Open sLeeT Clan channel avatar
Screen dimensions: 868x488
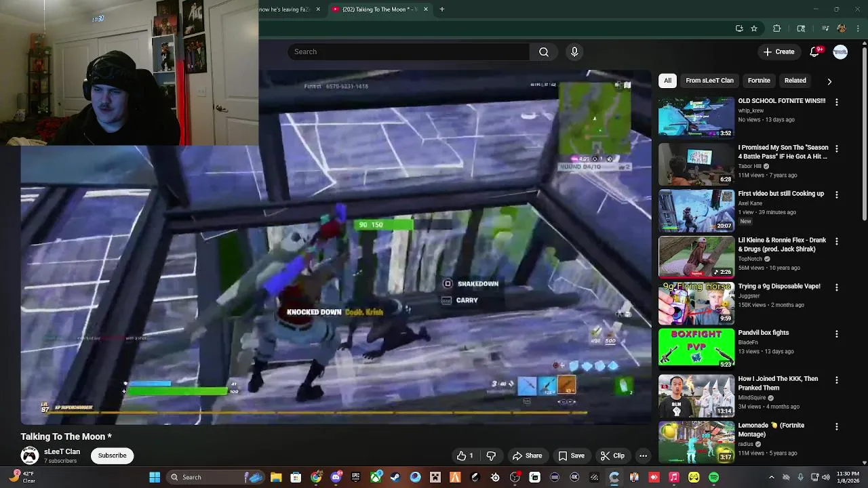pos(29,455)
